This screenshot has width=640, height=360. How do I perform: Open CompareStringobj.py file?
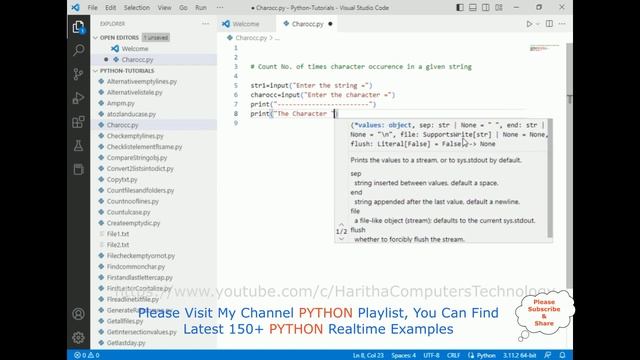137,158
